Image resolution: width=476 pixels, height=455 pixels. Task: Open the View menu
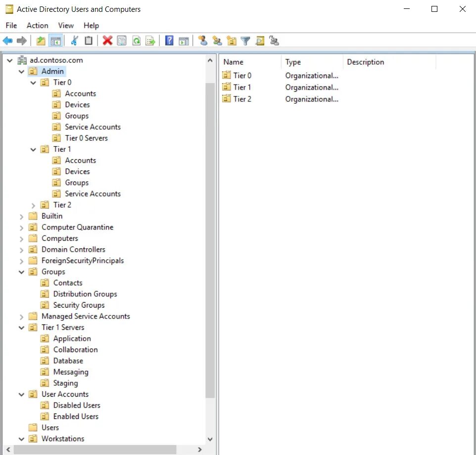pyautogui.click(x=66, y=26)
